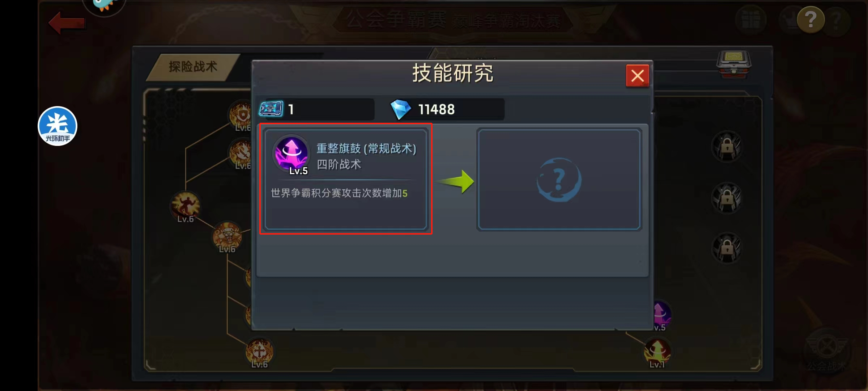Select the top locked tactic slot
The width and height of the screenshot is (868, 391).
tap(727, 147)
